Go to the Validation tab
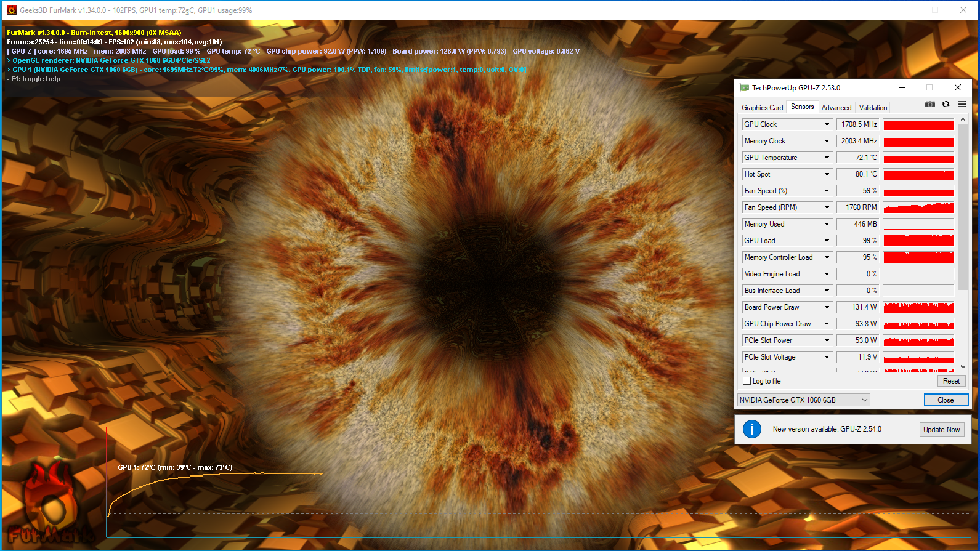Screen dimensions: 980x551 (x=873, y=108)
